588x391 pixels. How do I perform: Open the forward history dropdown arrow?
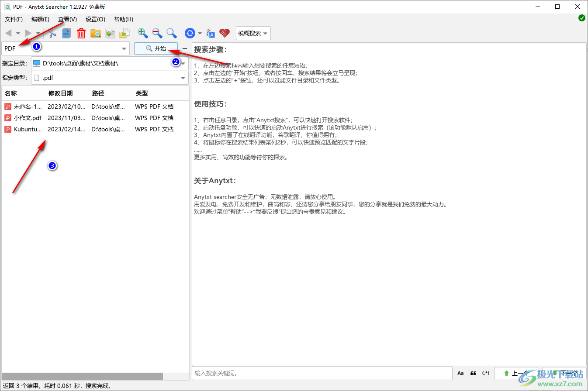coord(38,33)
